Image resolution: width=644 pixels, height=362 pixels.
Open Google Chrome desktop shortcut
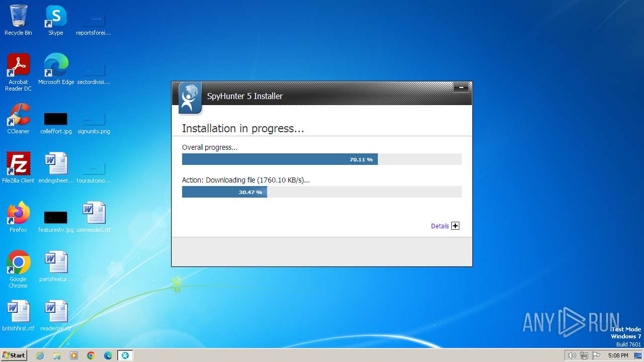[x=18, y=269]
